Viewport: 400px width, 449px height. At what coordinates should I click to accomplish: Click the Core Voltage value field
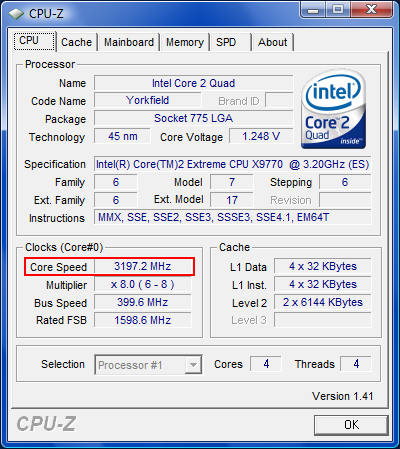point(261,136)
